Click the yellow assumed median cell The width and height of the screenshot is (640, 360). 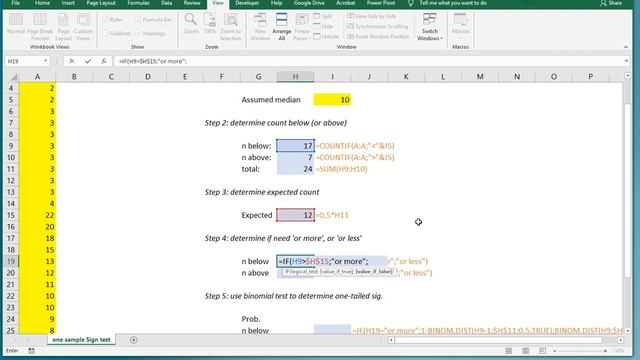tap(332, 100)
